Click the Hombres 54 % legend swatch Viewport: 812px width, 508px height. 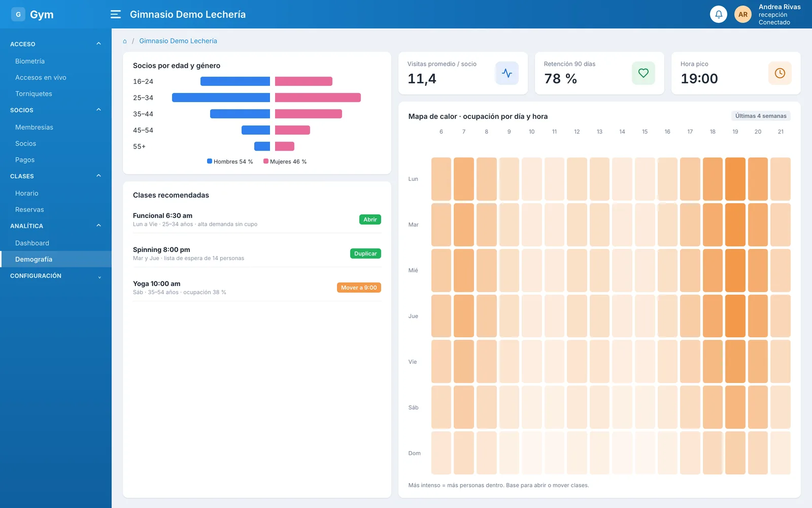pyautogui.click(x=210, y=162)
